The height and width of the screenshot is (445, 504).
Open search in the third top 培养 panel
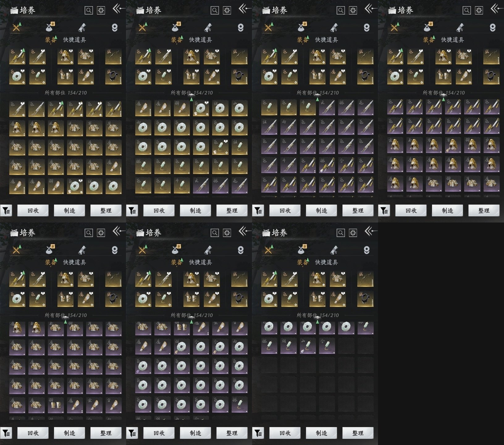point(341,11)
